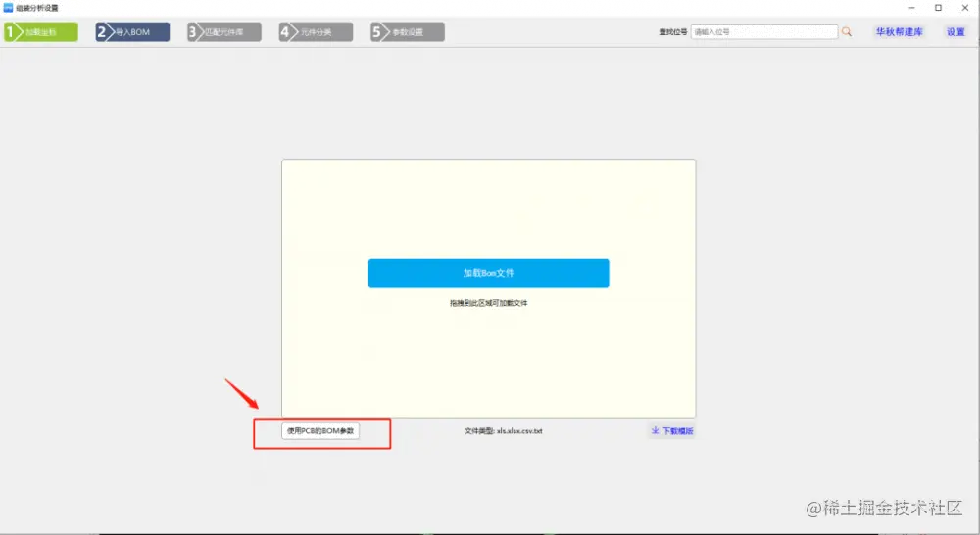Select step 2 导入BOM
Screen dimensions: 980x535
click(132, 32)
